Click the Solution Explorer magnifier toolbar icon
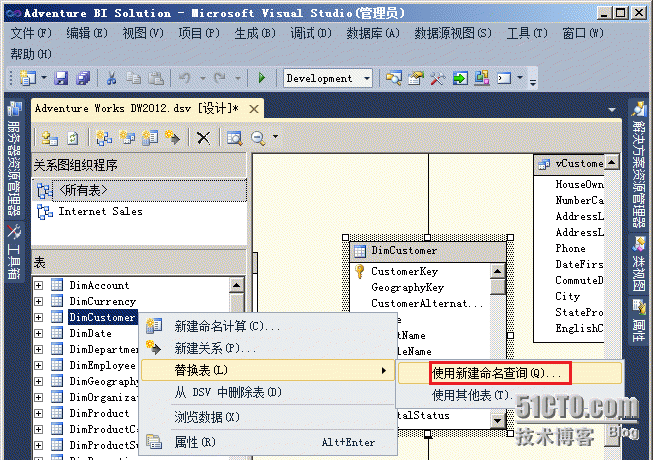 coord(394,78)
